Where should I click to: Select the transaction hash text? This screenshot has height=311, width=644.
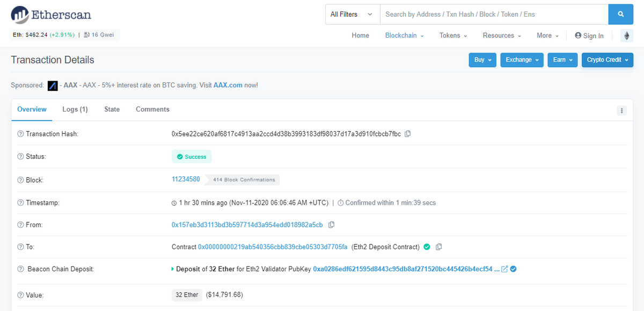click(286, 134)
